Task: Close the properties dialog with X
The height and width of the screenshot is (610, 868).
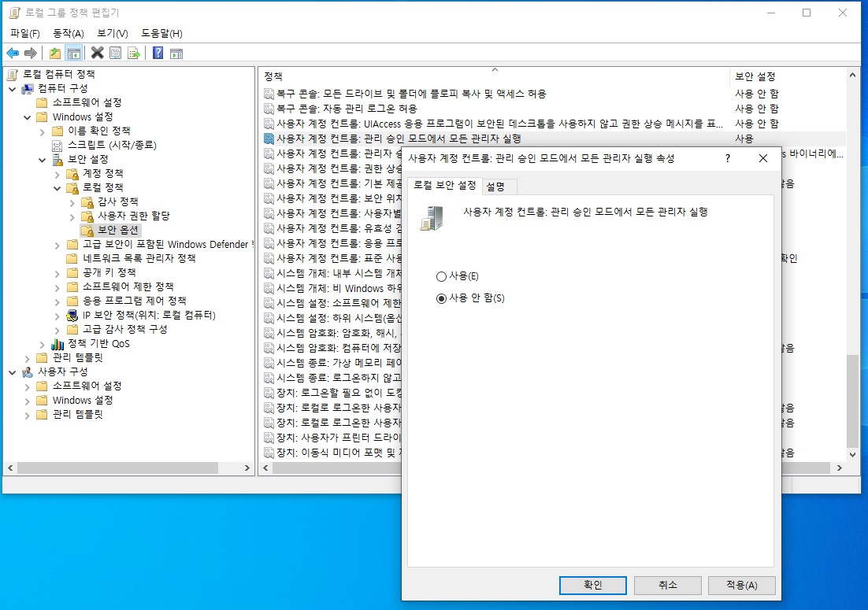Action: click(762, 158)
